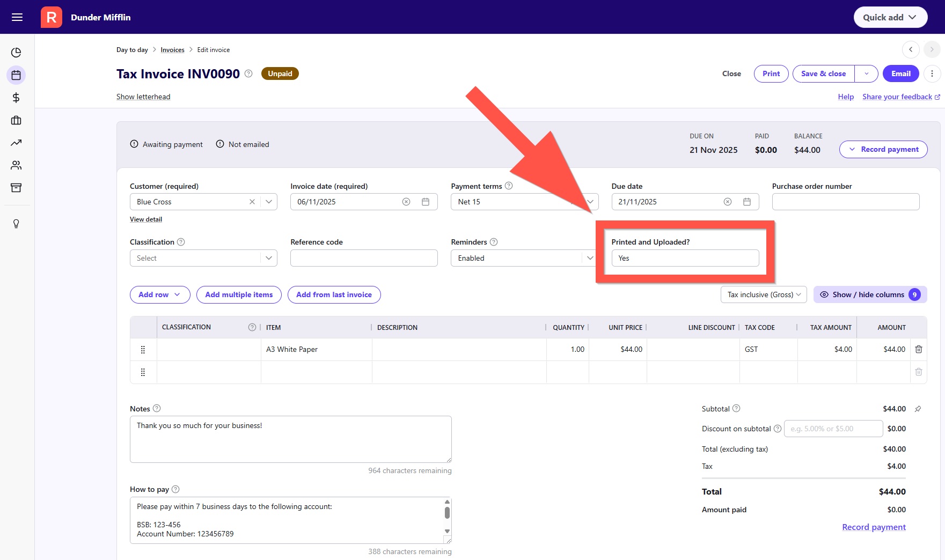
Task: Clear the Blue Cross customer selection
Action: click(x=252, y=202)
